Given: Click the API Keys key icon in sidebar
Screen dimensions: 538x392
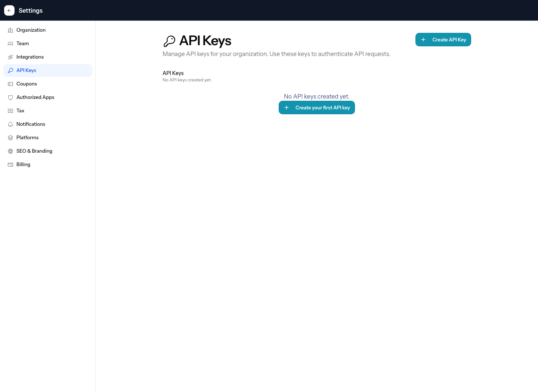Looking at the screenshot, I should 10,71.
